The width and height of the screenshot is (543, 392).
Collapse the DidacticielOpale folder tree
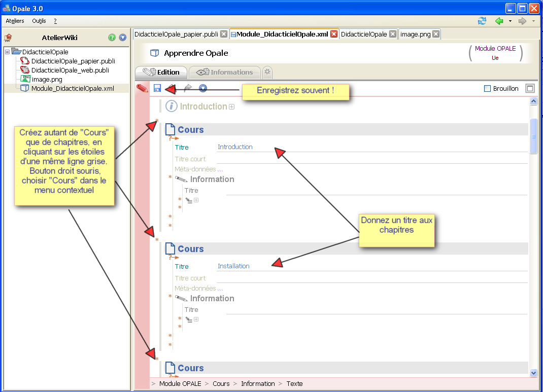pyautogui.click(x=7, y=52)
